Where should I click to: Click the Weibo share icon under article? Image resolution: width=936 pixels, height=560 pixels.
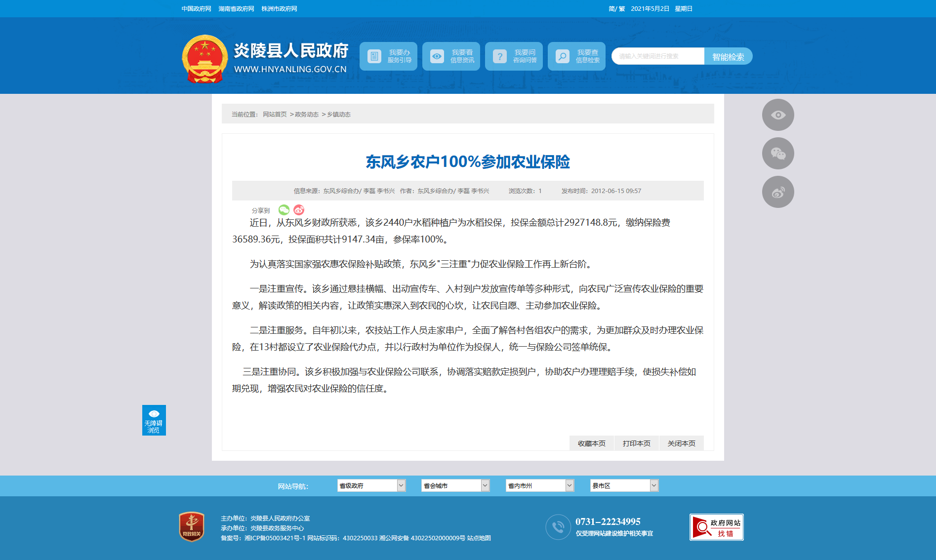299,210
